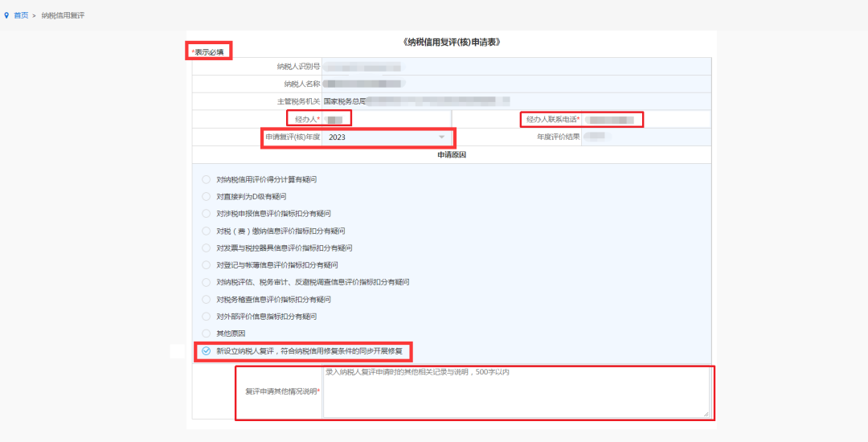Click the dropdown arrow of year selector
The height and width of the screenshot is (442, 868).
(442, 137)
